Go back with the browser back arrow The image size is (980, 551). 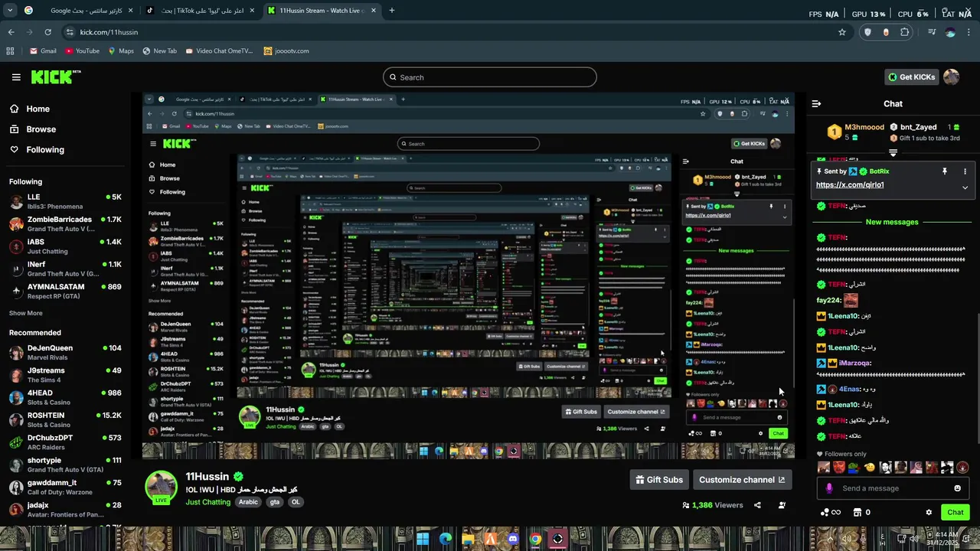tap(11, 32)
